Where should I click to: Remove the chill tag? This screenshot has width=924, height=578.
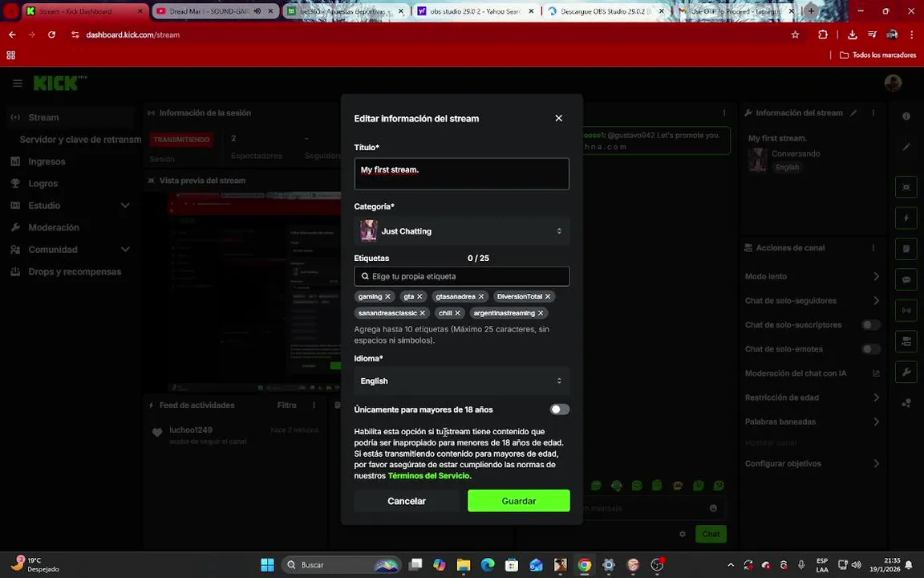coord(457,313)
